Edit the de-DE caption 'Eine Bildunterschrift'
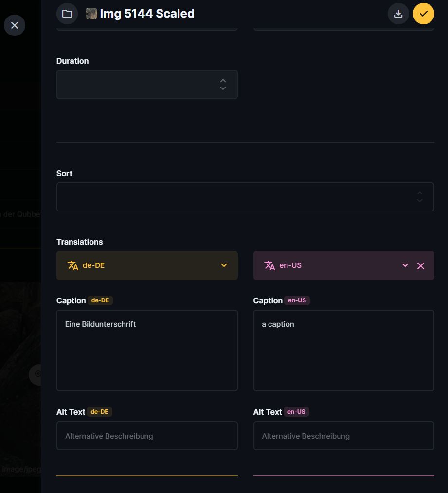Image resolution: width=448 pixels, height=493 pixels. (x=147, y=350)
